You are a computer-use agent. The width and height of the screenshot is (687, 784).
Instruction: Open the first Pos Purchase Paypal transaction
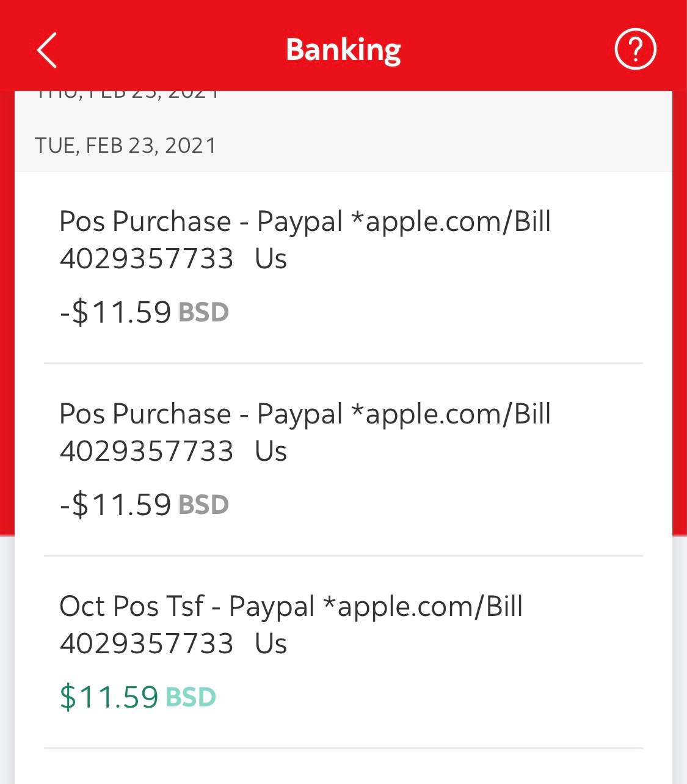pyautogui.click(x=305, y=221)
